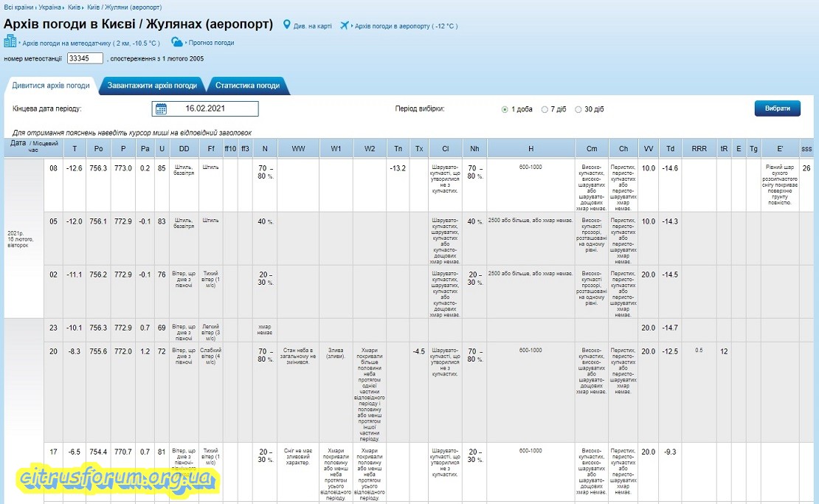Click the 'RRR' column header
The width and height of the screenshot is (819, 504).
[698, 148]
